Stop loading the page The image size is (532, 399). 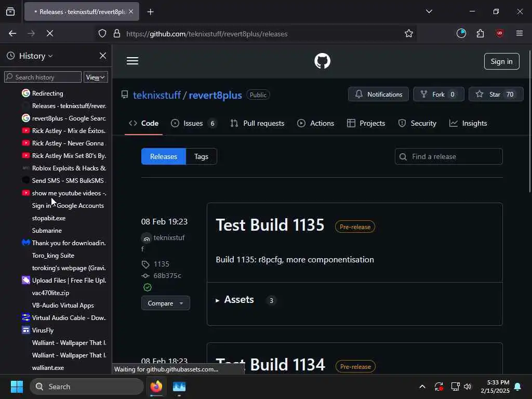49,33
